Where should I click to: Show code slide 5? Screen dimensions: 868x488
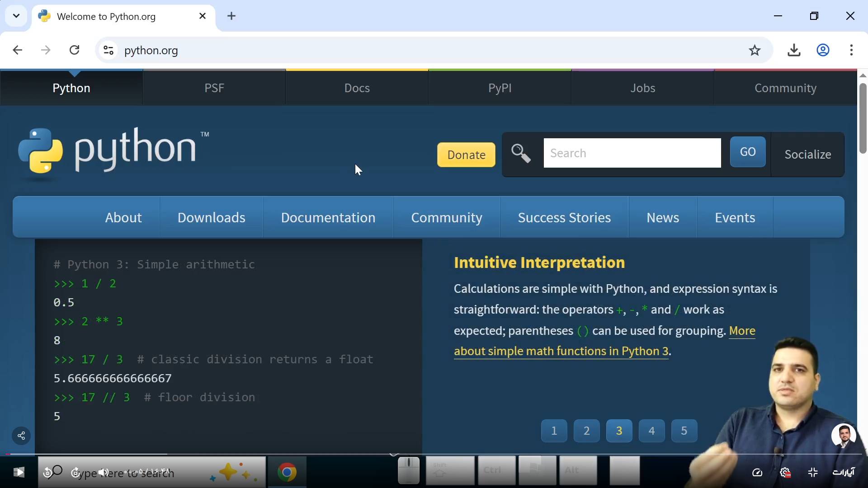pos(684,431)
